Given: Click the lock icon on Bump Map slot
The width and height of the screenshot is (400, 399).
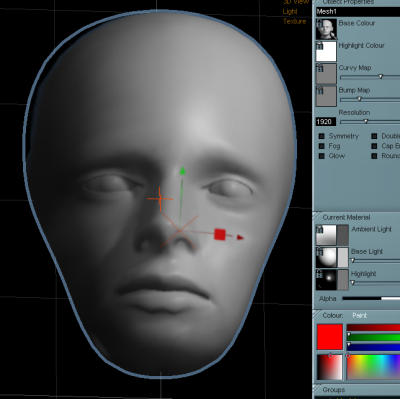Looking at the screenshot, I should 319,90.
